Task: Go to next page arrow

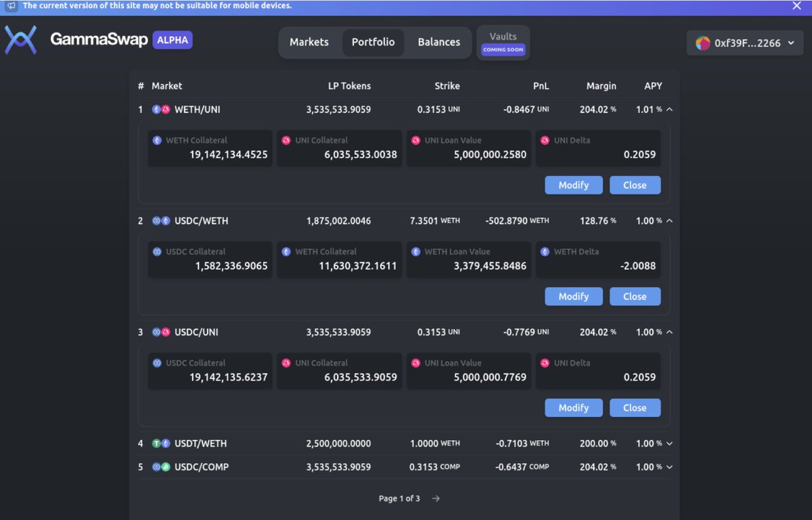Action: point(436,498)
